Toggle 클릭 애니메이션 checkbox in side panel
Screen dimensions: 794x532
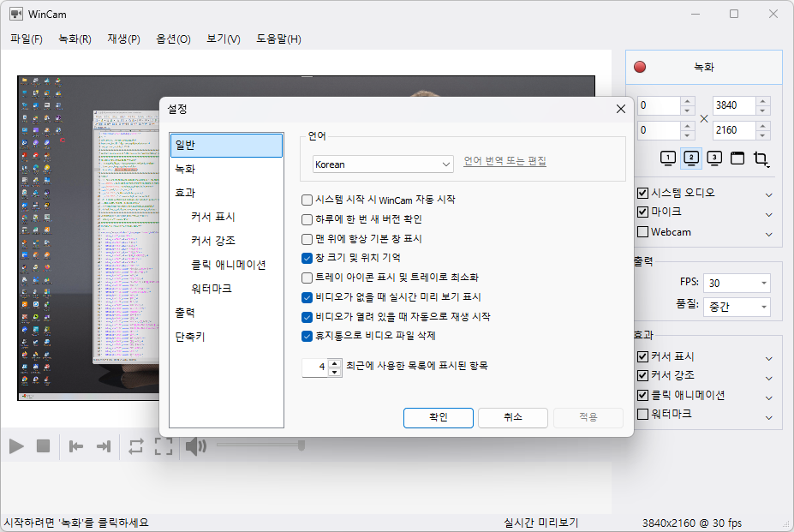[642, 395]
